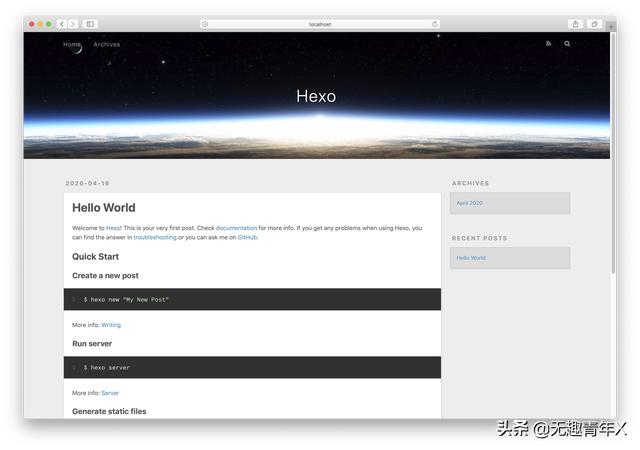
Task: Open the Archives menu item
Action: [107, 44]
